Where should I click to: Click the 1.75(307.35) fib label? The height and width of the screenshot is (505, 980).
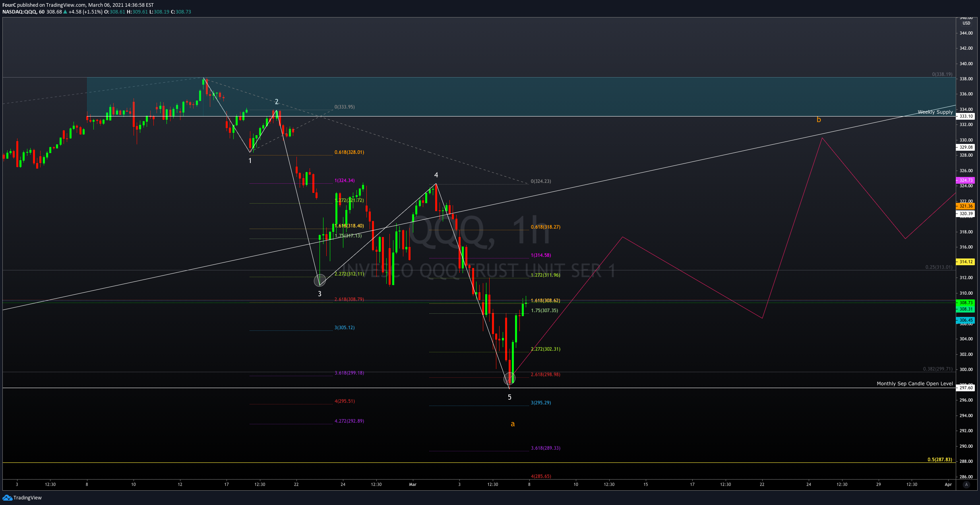click(544, 311)
